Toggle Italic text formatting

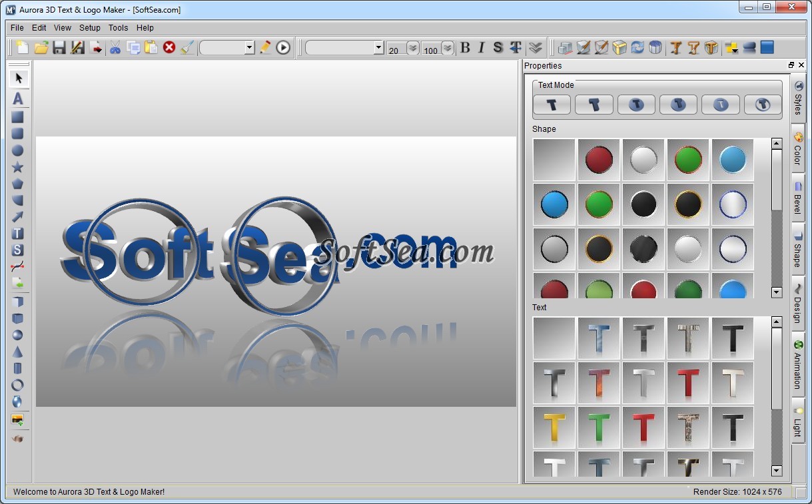point(482,47)
